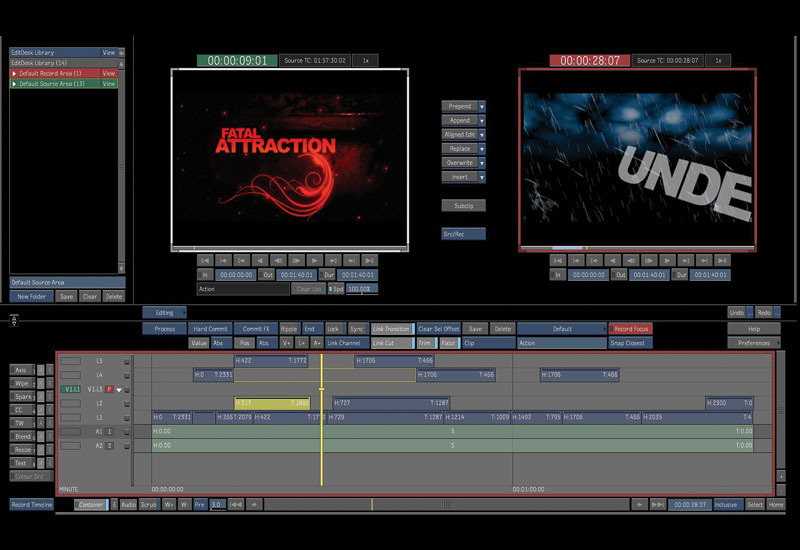Click the Fatal Attraction source viewer

pyautogui.click(x=289, y=158)
